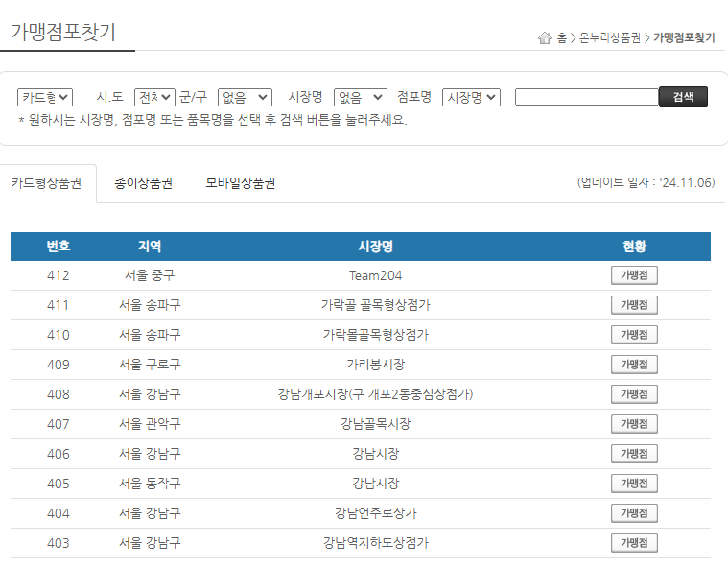The height and width of the screenshot is (568, 728).
Task: Click row number 403
Action: tap(59, 543)
